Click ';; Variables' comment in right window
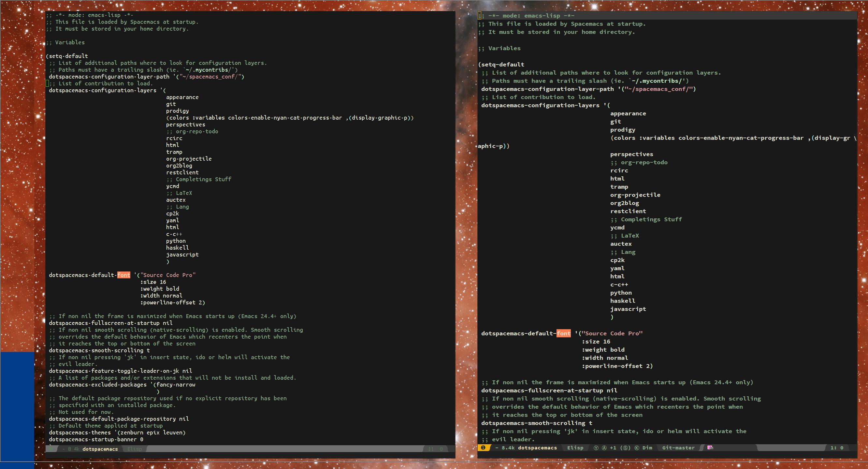Screen dimensions: 868x469 point(499,48)
